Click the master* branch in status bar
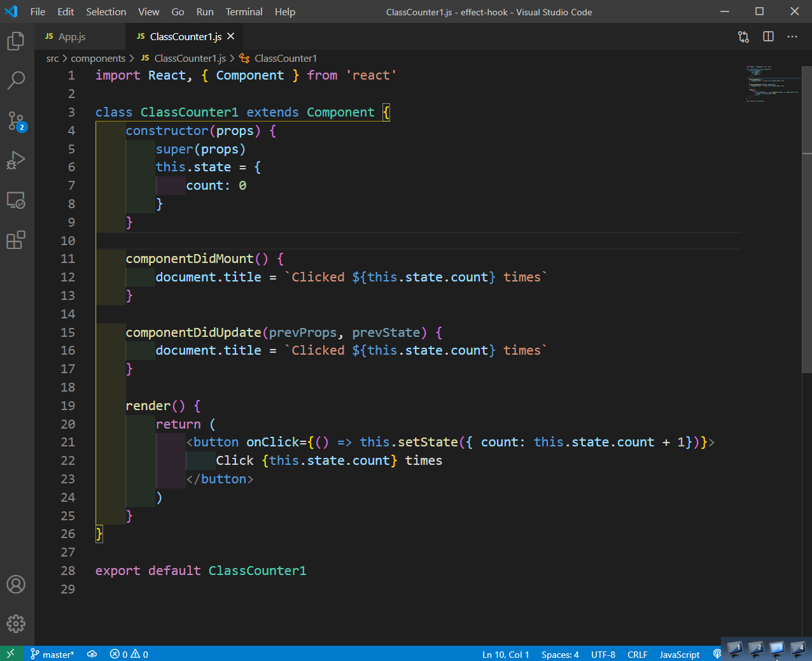The image size is (812, 661). point(52,654)
